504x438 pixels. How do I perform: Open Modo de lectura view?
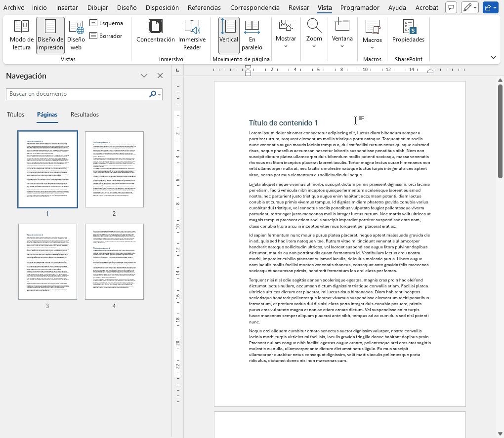click(21, 36)
